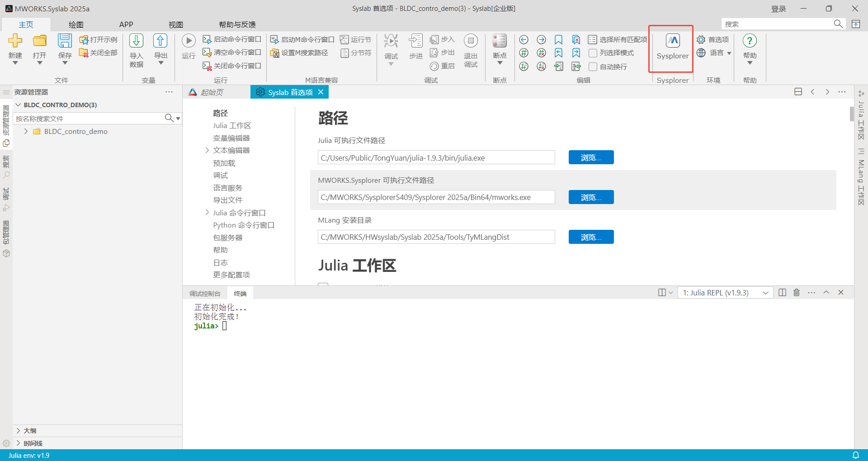Clear the command window via 清空命令行窗口
The width and height of the screenshot is (868, 461).
coord(231,52)
